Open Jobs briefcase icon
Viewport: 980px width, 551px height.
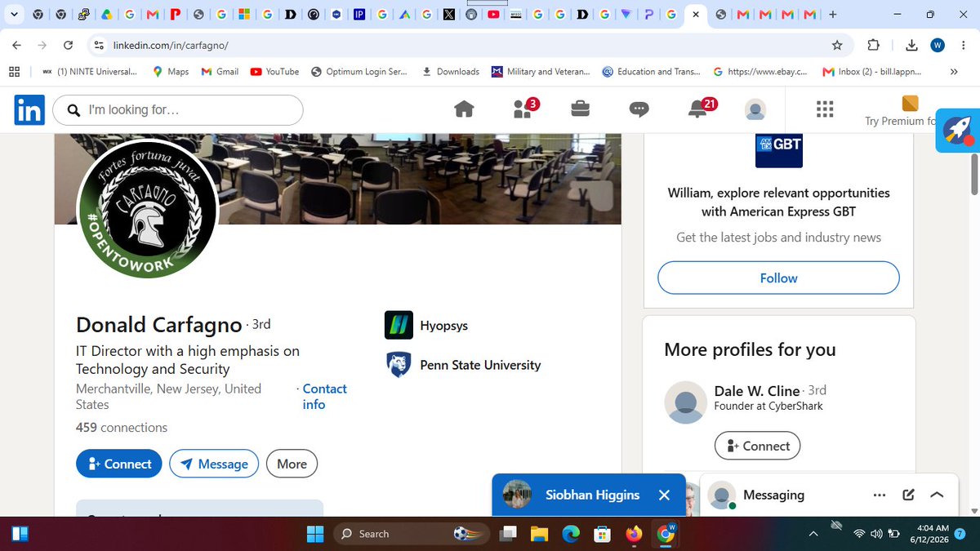581,109
